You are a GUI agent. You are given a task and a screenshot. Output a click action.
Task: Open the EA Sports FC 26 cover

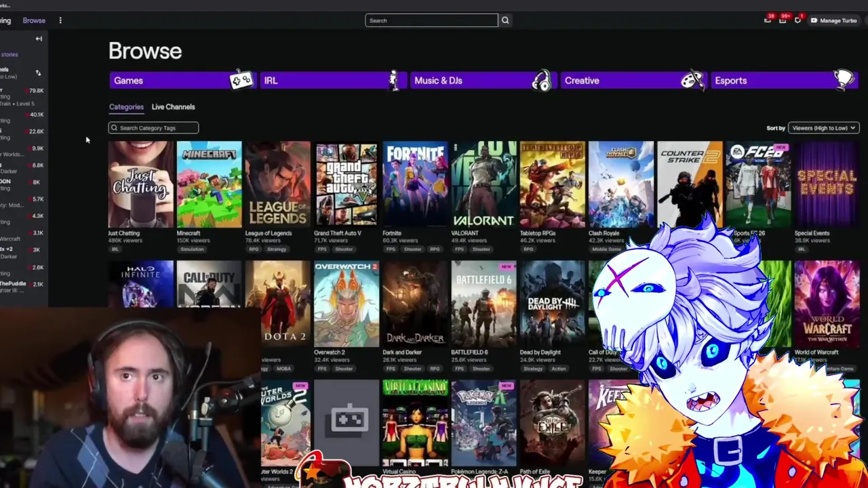click(x=758, y=184)
